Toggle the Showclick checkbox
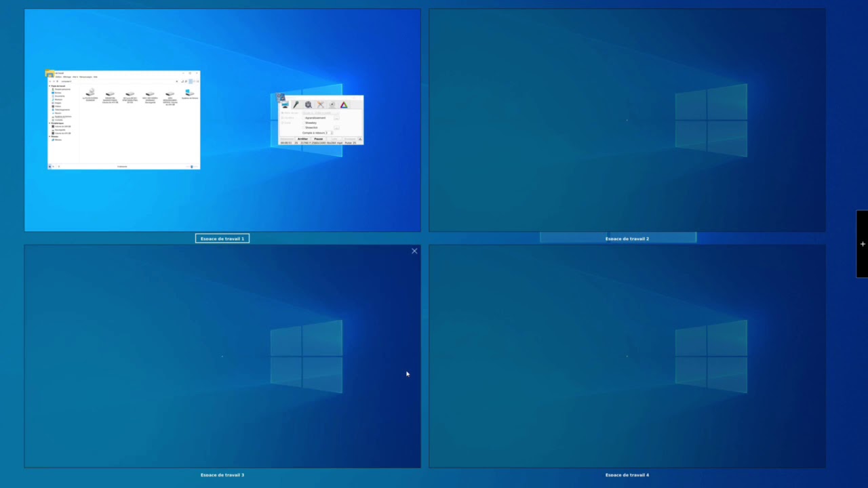The height and width of the screenshot is (488, 868). [303, 127]
